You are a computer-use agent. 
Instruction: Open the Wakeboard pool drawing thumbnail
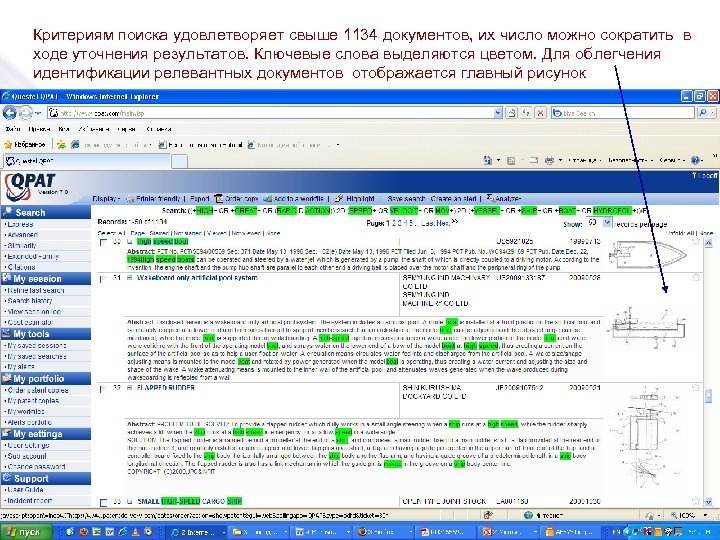647,328
